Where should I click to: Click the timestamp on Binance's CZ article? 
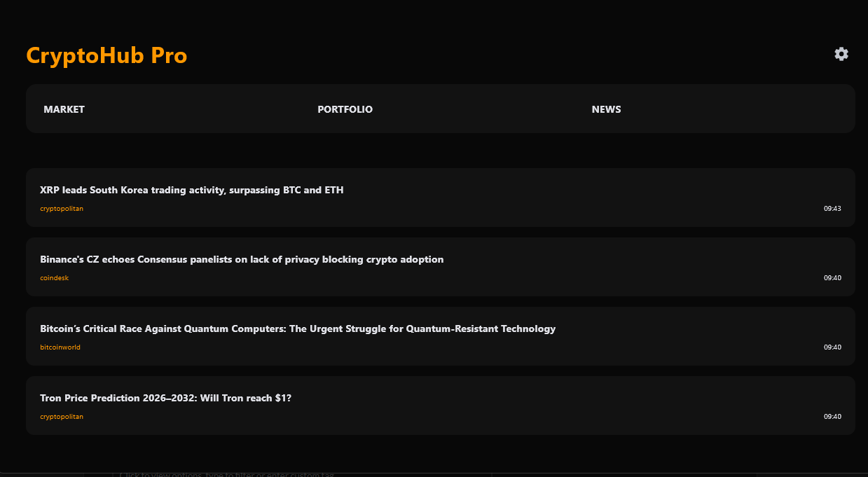click(x=832, y=278)
